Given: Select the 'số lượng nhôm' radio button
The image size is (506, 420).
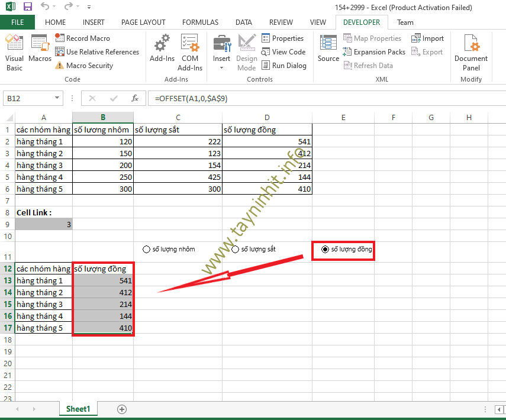Looking at the screenshot, I should (147, 250).
